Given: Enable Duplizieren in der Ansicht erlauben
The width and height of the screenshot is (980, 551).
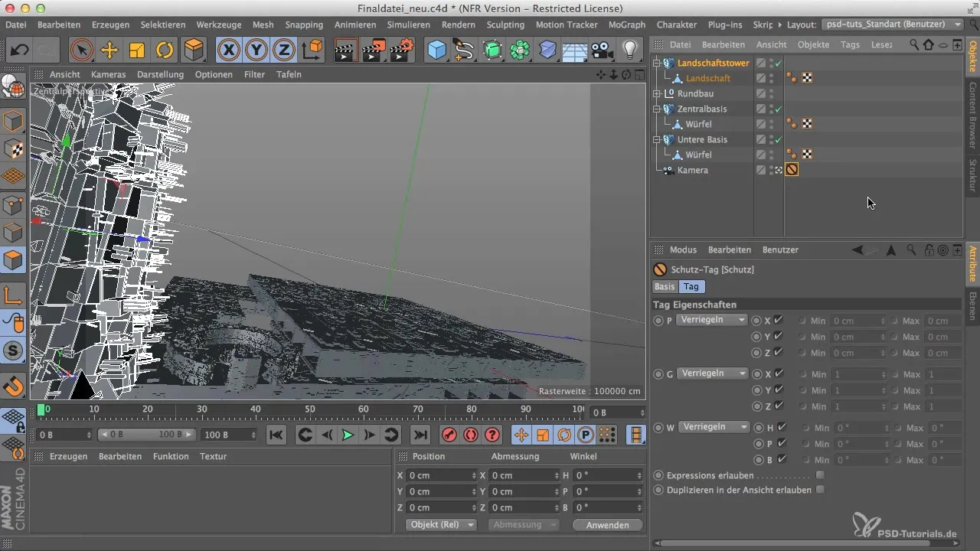Looking at the screenshot, I should [x=820, y=490].
